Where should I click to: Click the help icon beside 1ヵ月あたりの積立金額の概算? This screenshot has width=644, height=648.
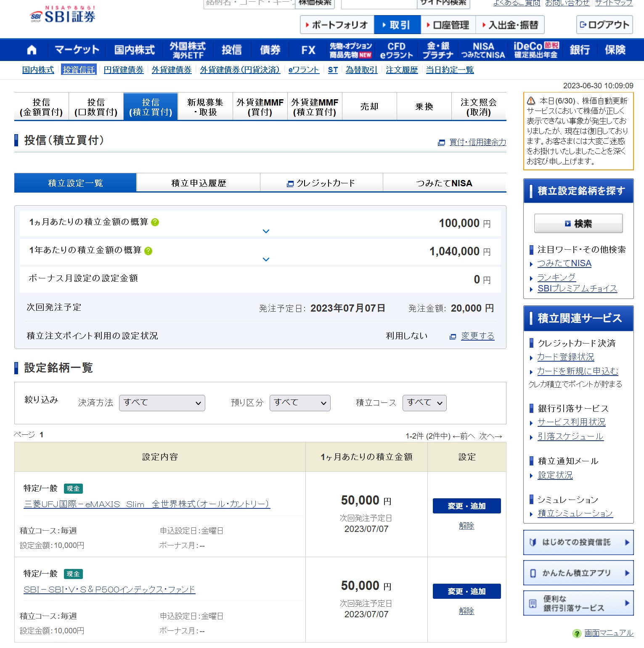click(155, 222)
